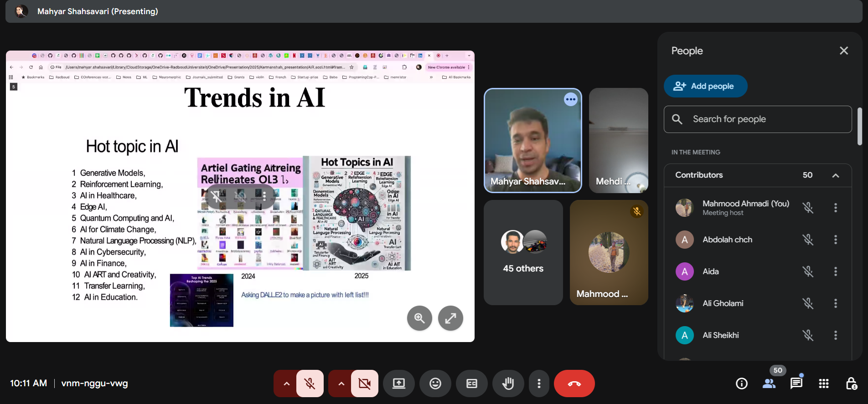
Task: Send a reaction with the emoji button
Action: tap(435, 384)
